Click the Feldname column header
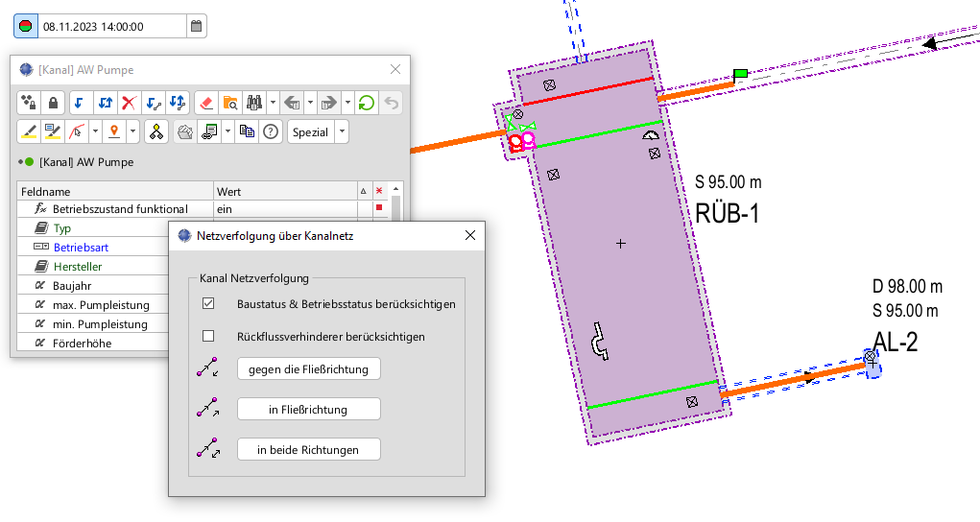The height and width of the screenshot is (522, 980). click(115, 191)
